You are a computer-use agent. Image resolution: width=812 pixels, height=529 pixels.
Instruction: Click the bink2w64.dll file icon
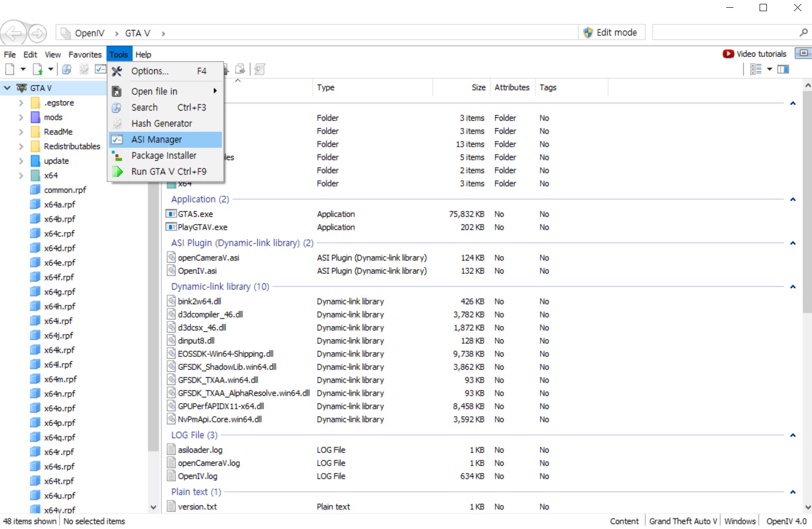(x=171, y=301)
